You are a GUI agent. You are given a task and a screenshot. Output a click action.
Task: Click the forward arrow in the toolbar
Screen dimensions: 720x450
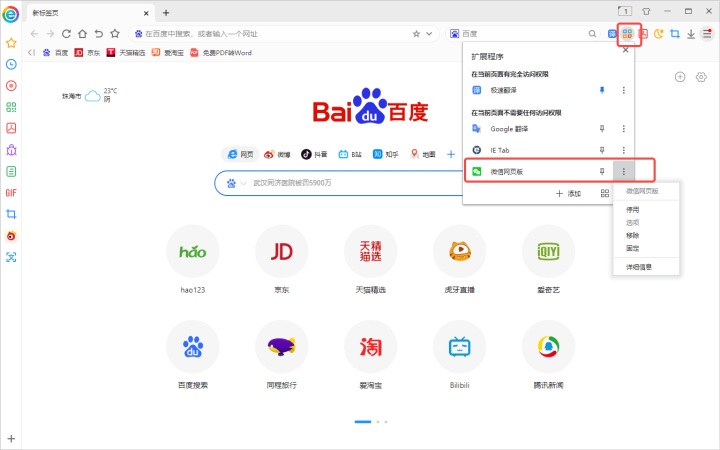[50, 34]
